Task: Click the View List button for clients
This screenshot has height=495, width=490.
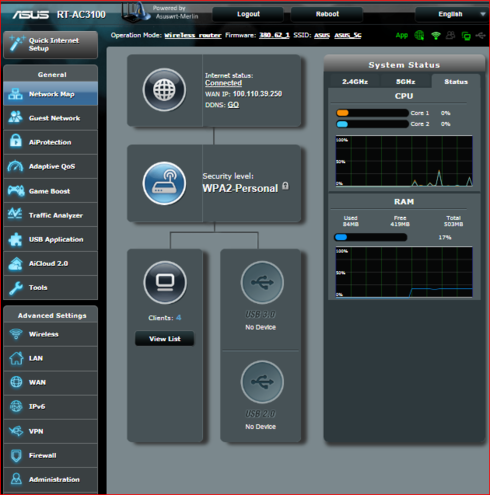Action: (x=165, y=339)
